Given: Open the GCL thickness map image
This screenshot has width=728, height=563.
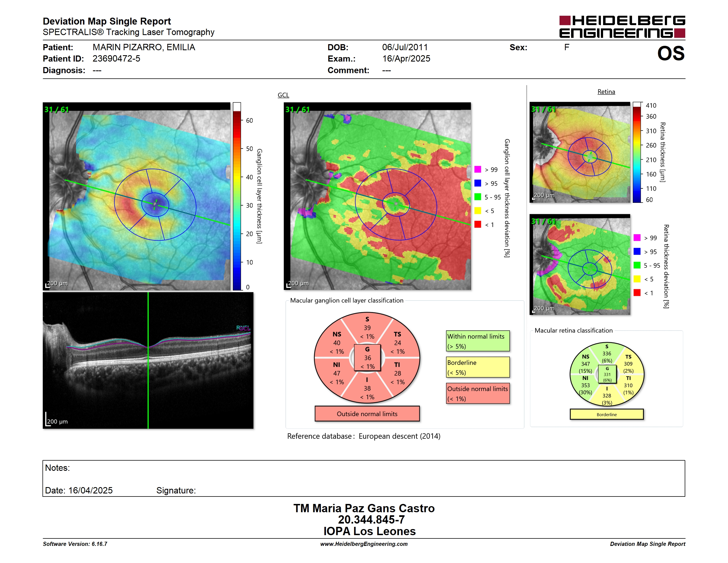Looking at the screenshot, I should [x=137, y=196].
